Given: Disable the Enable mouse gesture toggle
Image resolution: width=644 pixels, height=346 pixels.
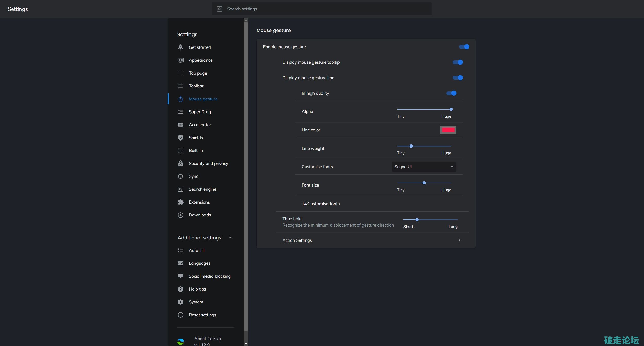Looking at the screenshot, I should pos(464,47).
